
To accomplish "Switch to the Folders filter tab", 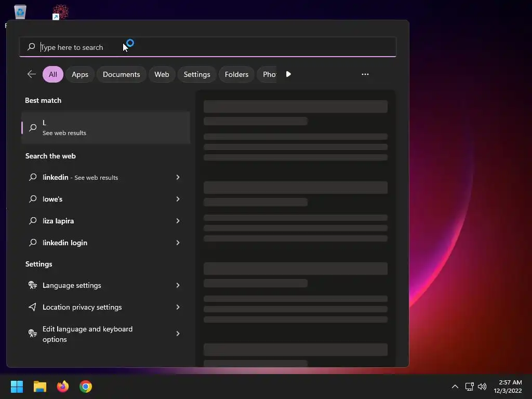I will tap(236, 74).
